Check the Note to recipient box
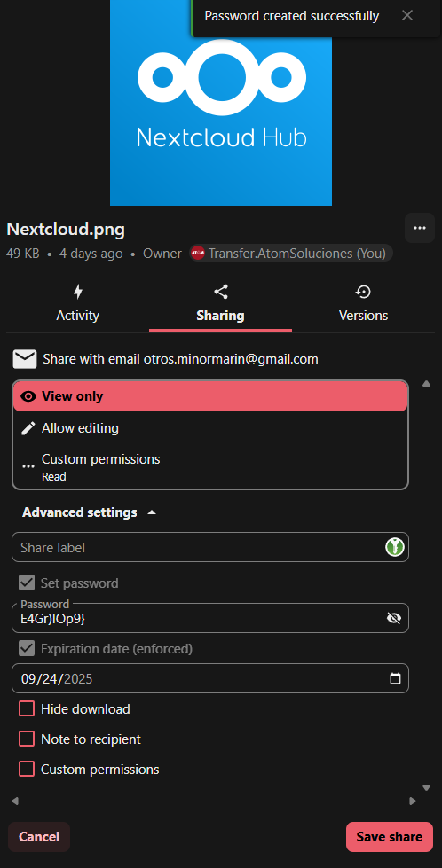The image size is (442, 868). 27,739
